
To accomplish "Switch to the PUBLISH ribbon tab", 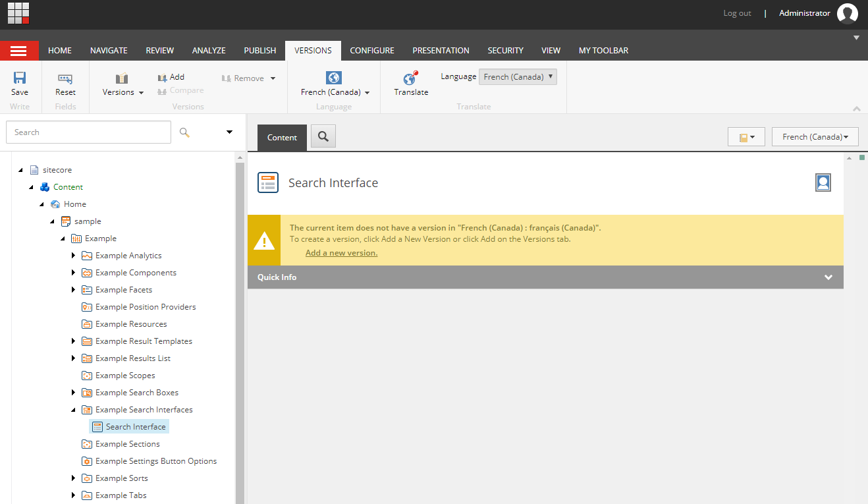I will pyautogui.click(x=259, y=50).
